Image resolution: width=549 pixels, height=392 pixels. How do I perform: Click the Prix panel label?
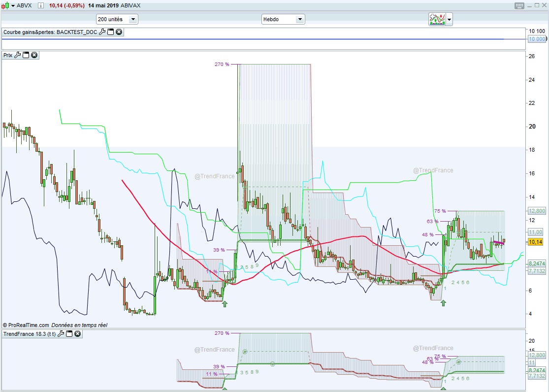(8, 55)
